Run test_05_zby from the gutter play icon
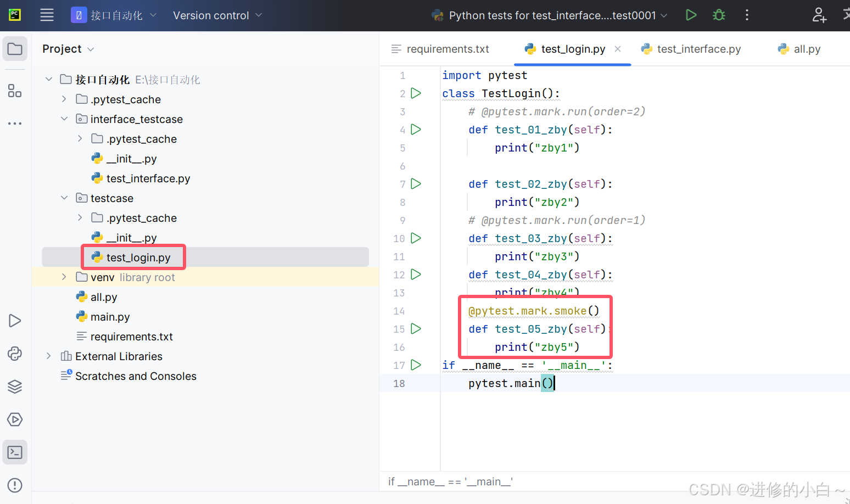The image size is (850, 504). (416, 328)
